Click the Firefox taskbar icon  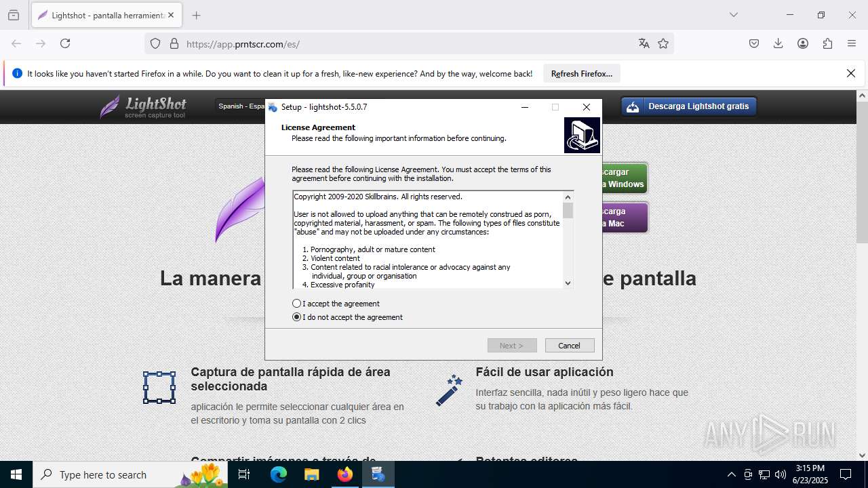pyautogui.click(x=344, y=474)
